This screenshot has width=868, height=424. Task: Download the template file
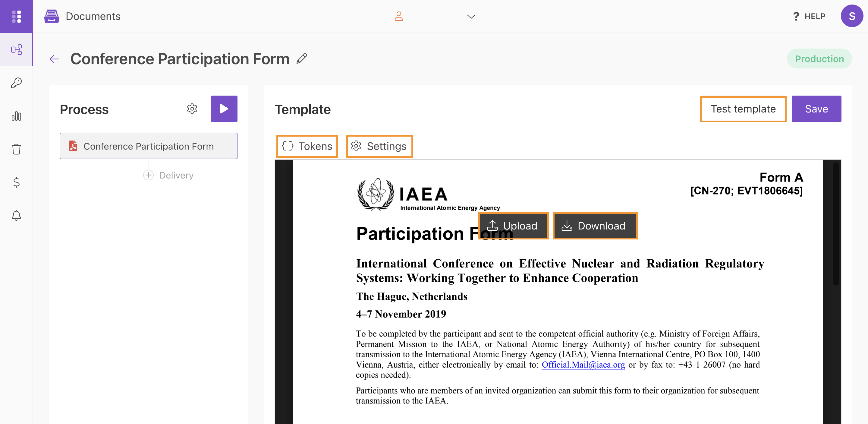pyautogui.click(x=595, y=226)
